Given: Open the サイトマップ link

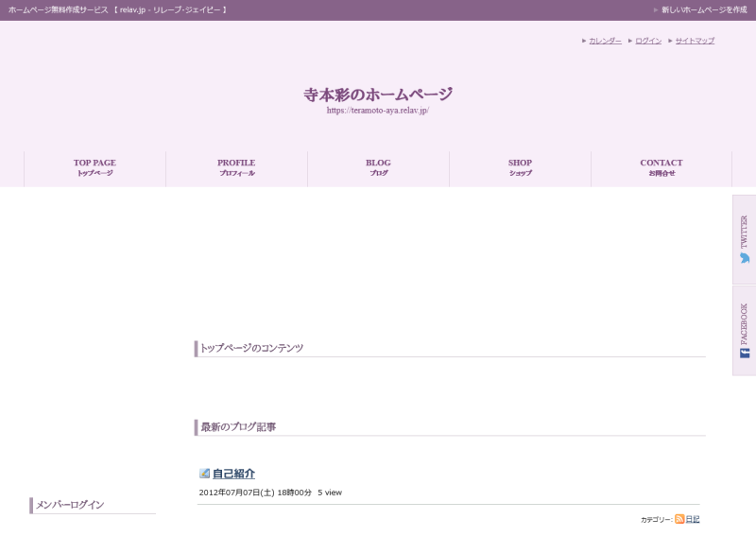Looking at the screenshot, I should [x=695, y=41].
